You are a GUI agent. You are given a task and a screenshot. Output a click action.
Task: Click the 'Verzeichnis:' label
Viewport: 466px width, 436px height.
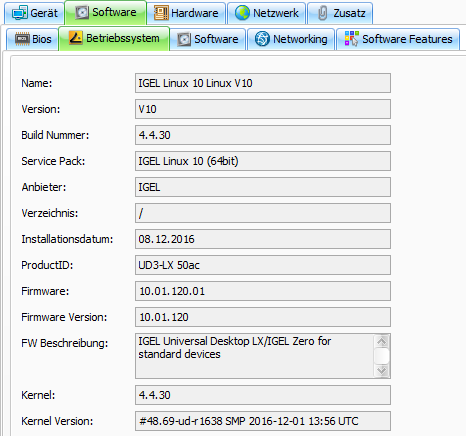point(50,213)
